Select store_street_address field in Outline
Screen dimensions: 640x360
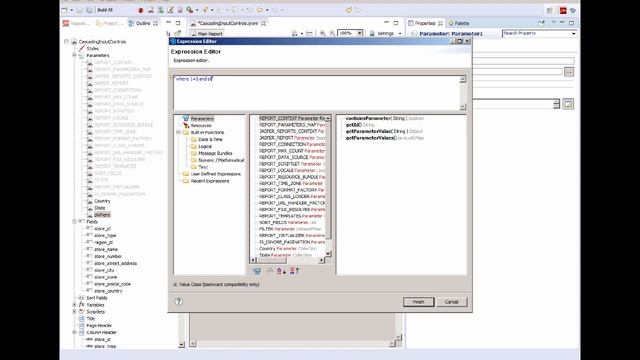pyautogui.click(x=116, y=263)
